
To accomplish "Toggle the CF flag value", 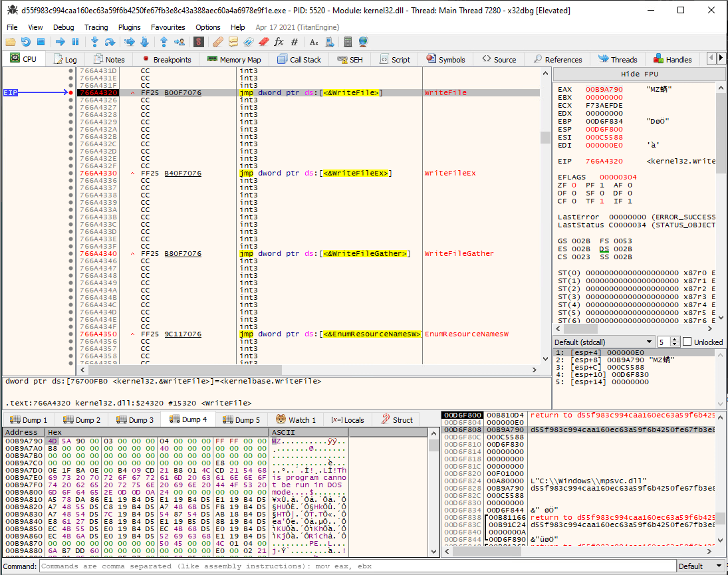I will click(574, 201).
